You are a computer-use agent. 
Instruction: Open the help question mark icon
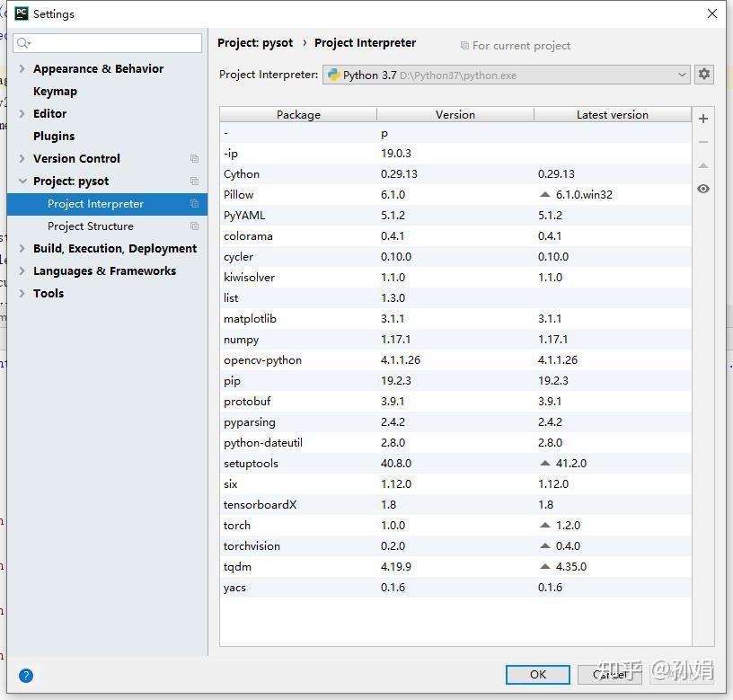click(26, 675)
